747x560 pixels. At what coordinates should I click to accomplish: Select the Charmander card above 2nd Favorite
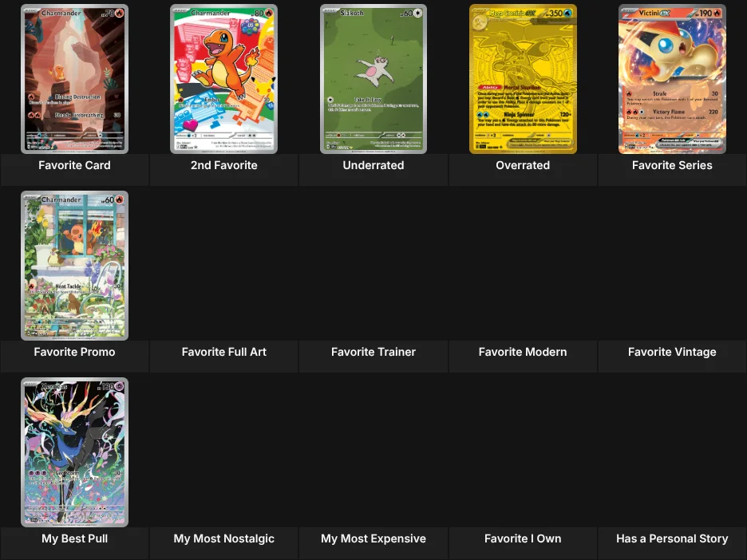tap(224, 79)
